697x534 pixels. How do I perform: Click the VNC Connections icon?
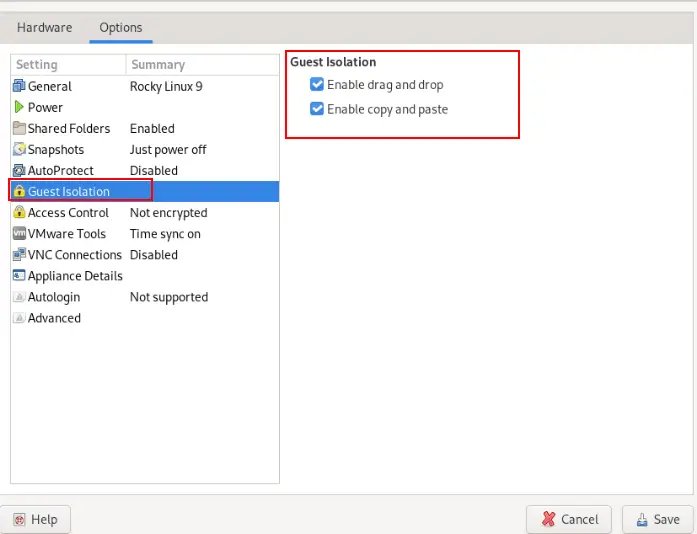(x=19, y=254)
